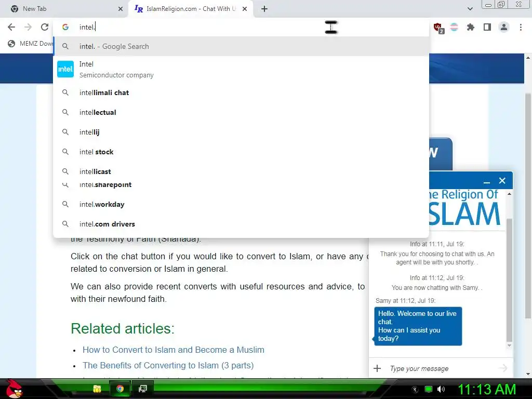
Task: Reload the page with the refresh icon
Action: coord(45,27)
